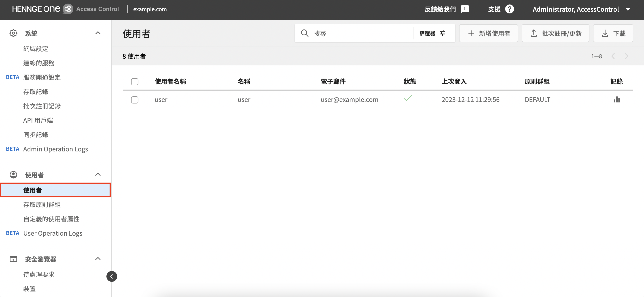The width and height of the screenshot is (644, 297).
Task: Click the secure browser window icon
Action: pyautogui.click(x=13, y=259)
